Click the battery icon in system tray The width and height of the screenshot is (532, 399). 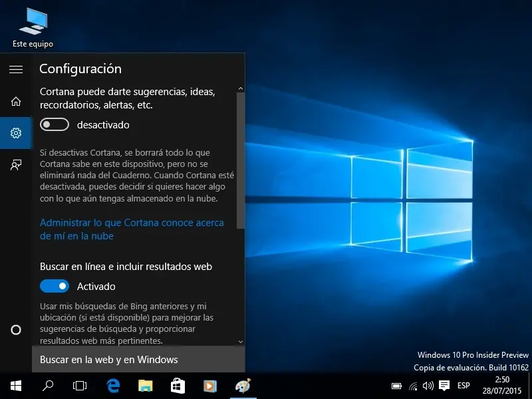(396, 386)
